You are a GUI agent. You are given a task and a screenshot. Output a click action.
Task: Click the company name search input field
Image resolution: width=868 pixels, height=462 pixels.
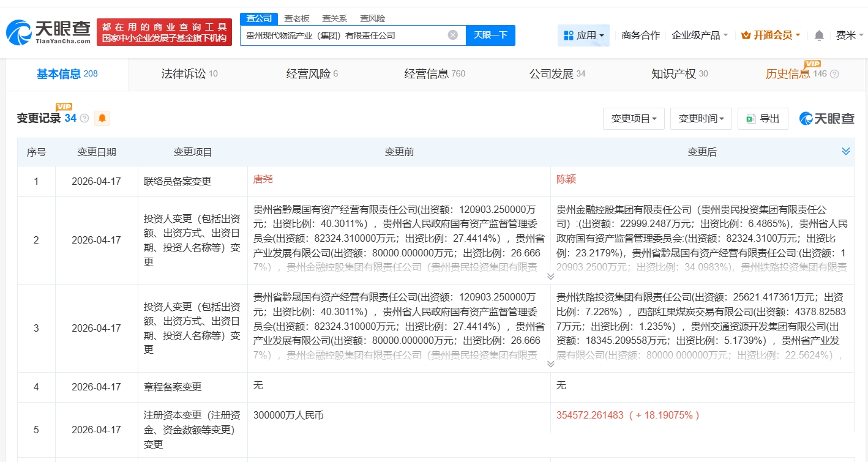343,35
